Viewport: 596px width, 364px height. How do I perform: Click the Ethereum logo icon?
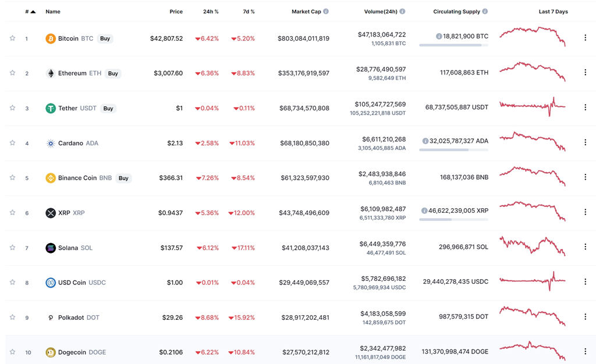(x=51, y=73)
